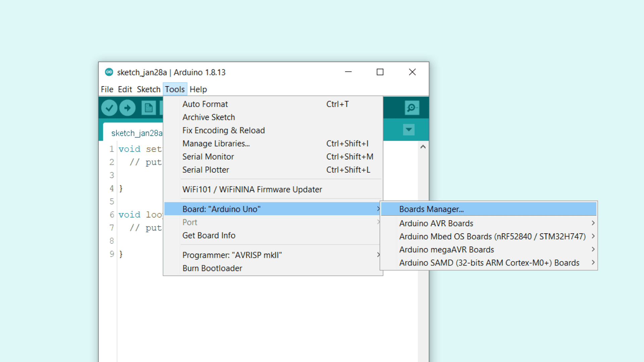Click WiFi101 / WiFiNINA Firmware Updater

coord(252,189)
